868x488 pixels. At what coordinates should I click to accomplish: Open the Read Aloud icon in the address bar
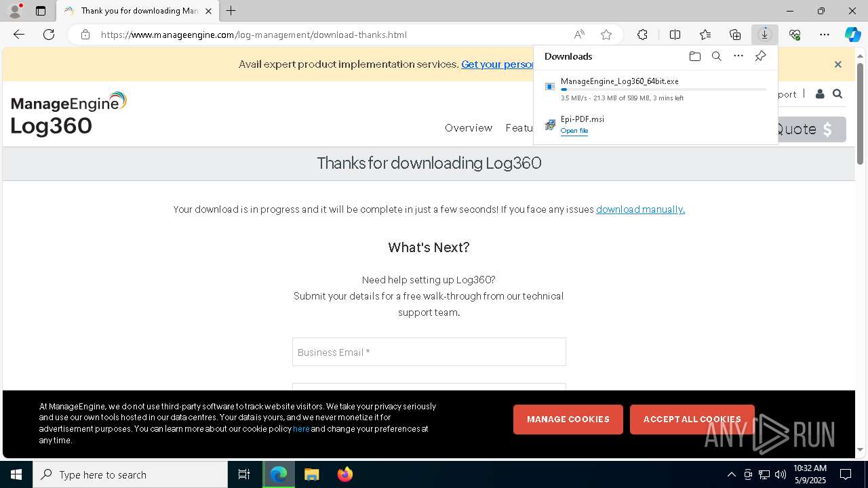click(579, 35)
